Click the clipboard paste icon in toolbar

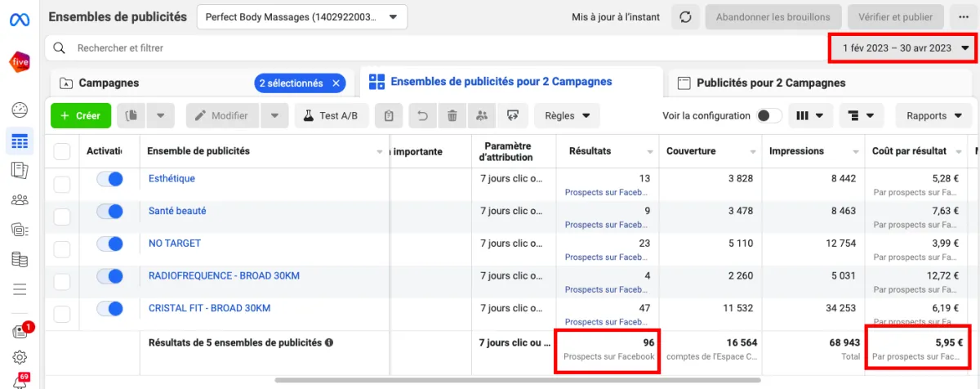point(390,116)
